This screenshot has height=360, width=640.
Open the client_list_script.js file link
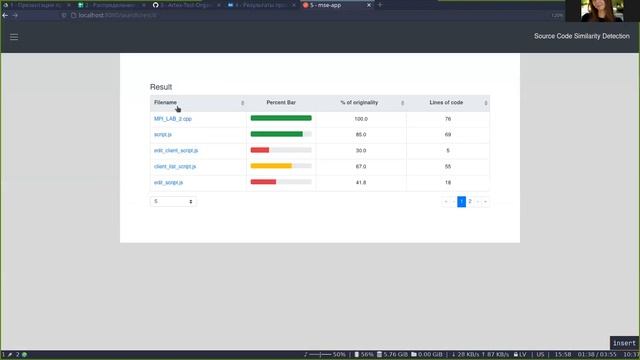175,167
